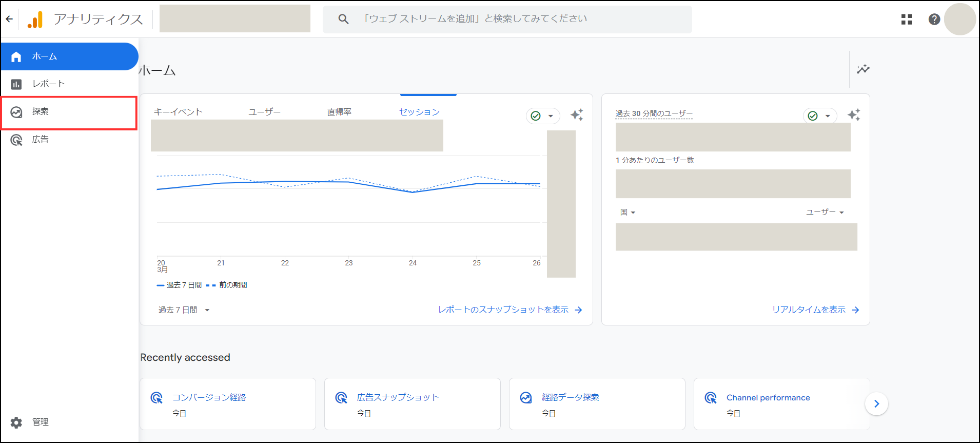980x443 pixels.
Task: Select the 直帰率 metric tab
Action: 339,112
